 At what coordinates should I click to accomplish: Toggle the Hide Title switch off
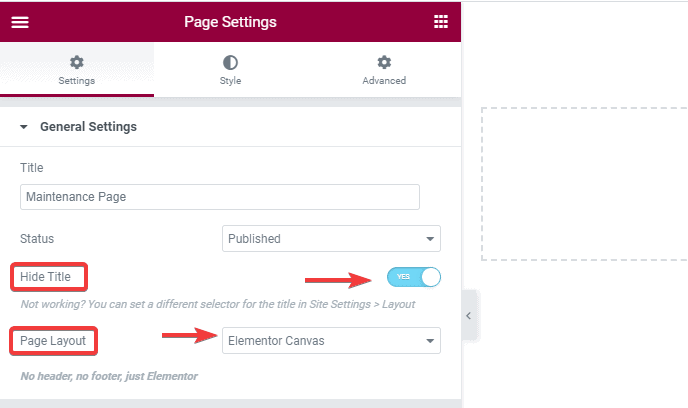click(414, 276)
